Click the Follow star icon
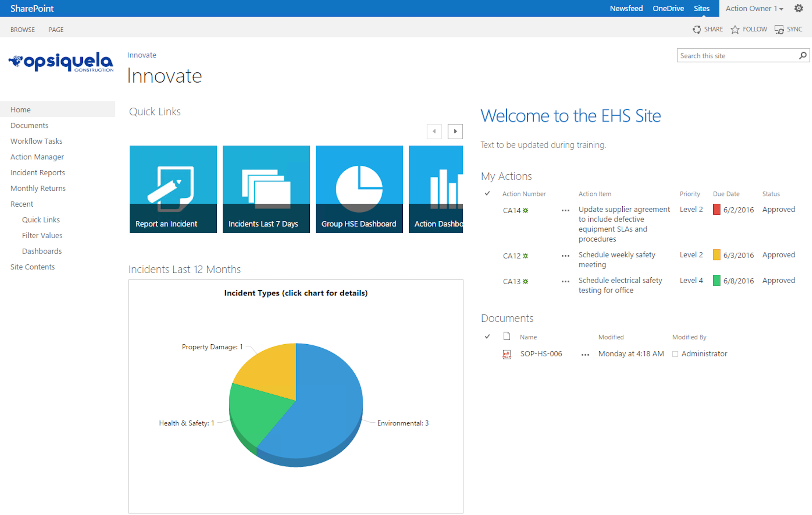Viewport: 812px width, 515px height. pos(734,30)
